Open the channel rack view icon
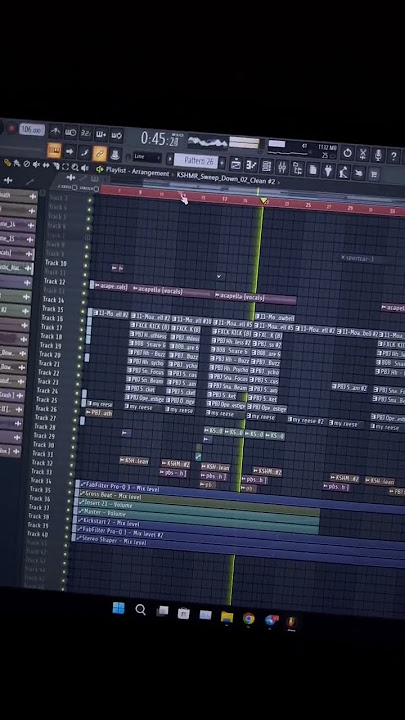The image size is (405, 720). (x=266, y=166)
